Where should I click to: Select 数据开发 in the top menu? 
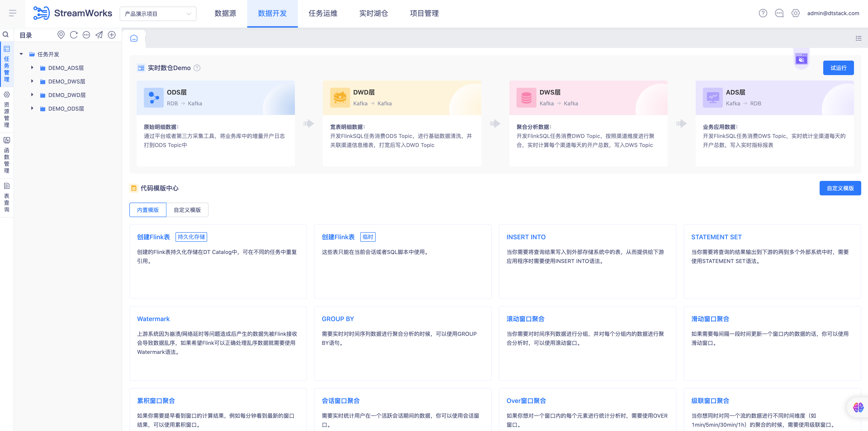pyautogui.click(x=272, y=14)
